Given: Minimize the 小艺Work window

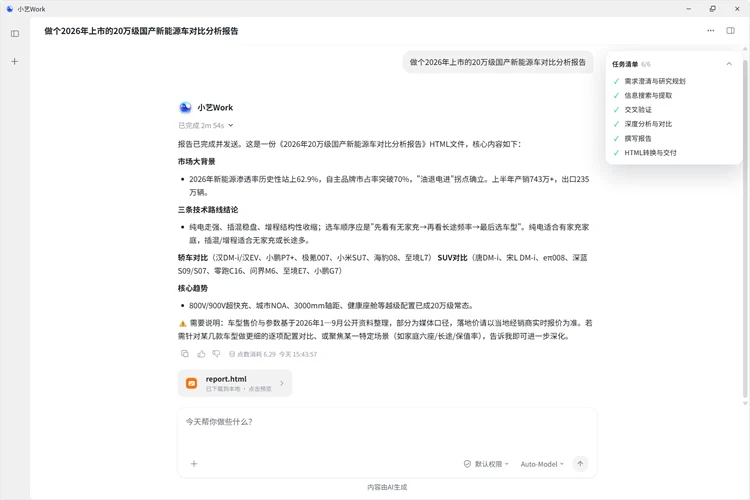Looking at the screenshot, I should [x=688, y=9].
